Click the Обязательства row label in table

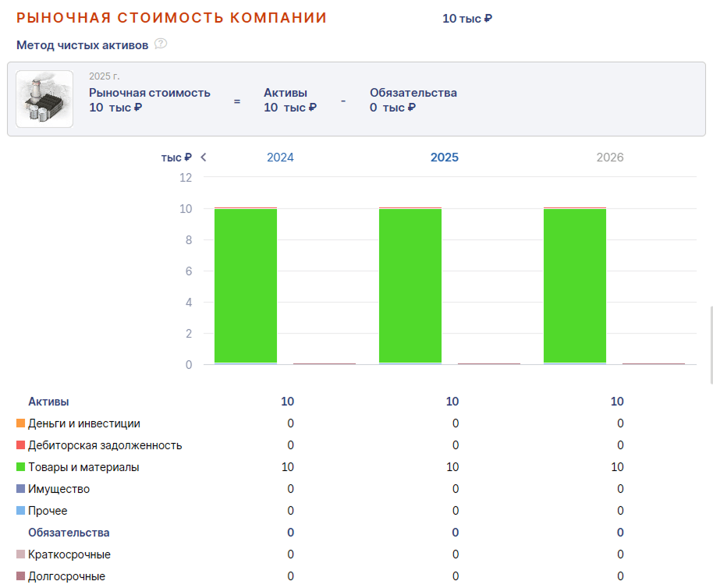click(69, 533)
